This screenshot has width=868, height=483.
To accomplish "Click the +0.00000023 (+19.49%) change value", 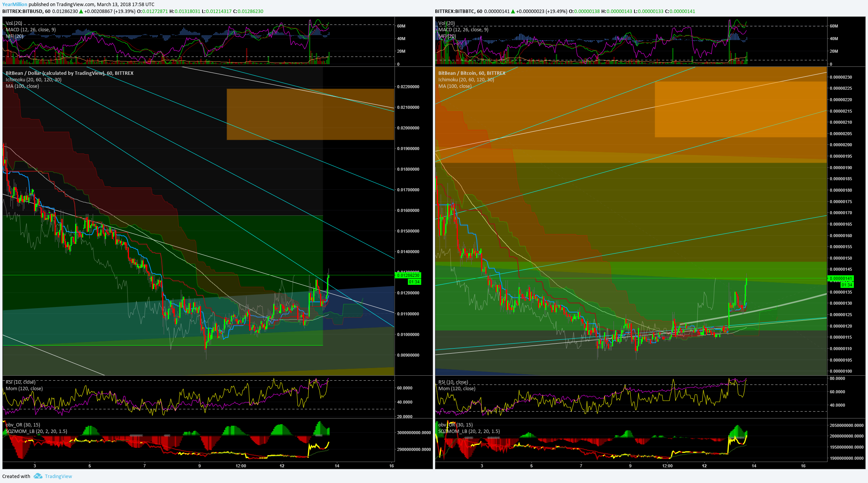I will [x=542, y=11].
